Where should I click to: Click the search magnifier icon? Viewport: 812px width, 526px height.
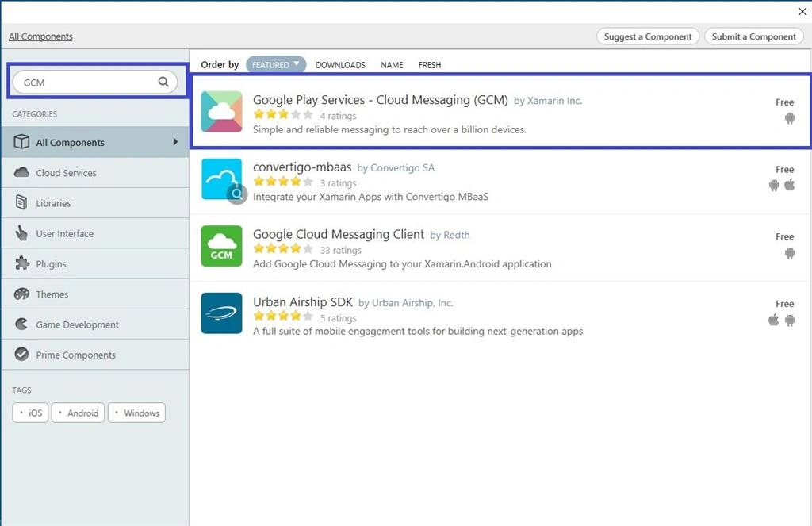coord(163,82)
